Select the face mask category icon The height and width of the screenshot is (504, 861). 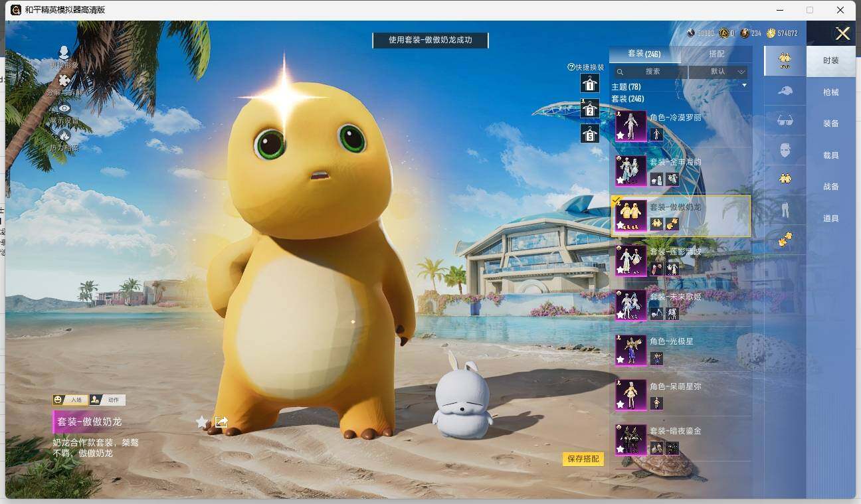[x=785, y=150]
